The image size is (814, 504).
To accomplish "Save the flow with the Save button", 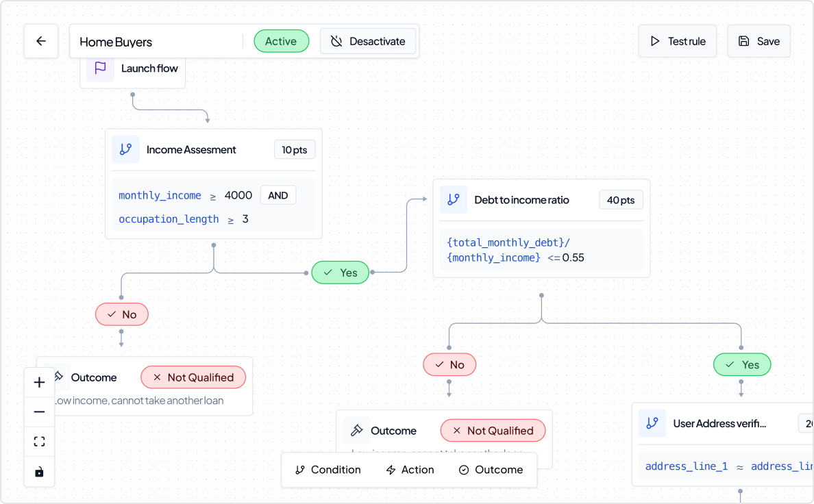I will pos(758,41).
